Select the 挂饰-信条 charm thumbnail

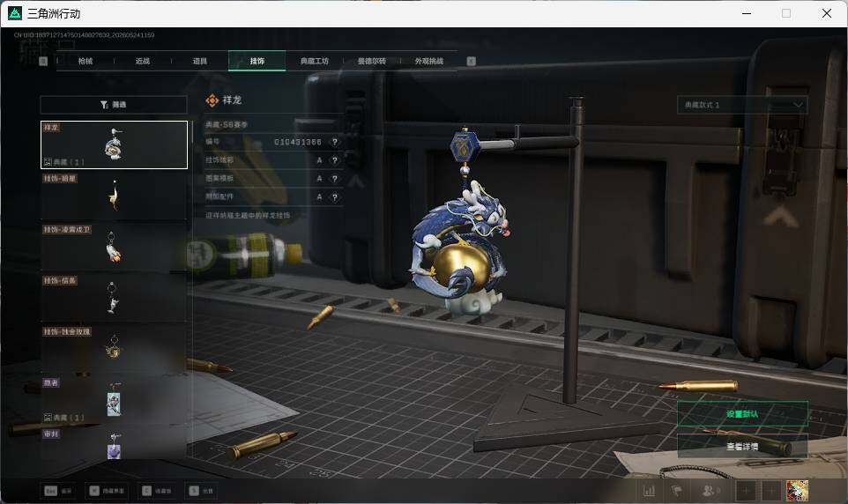click(114, 298)
